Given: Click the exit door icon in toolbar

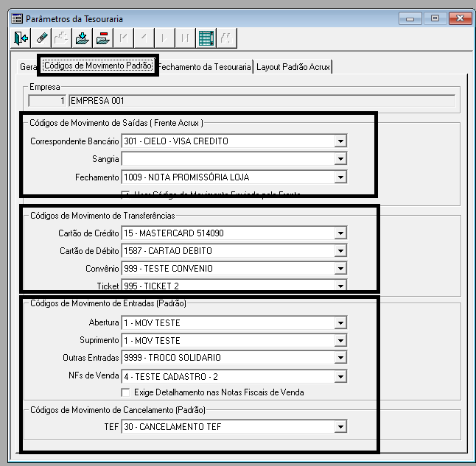Looking at the screenshot, I should tap(21, 38).
